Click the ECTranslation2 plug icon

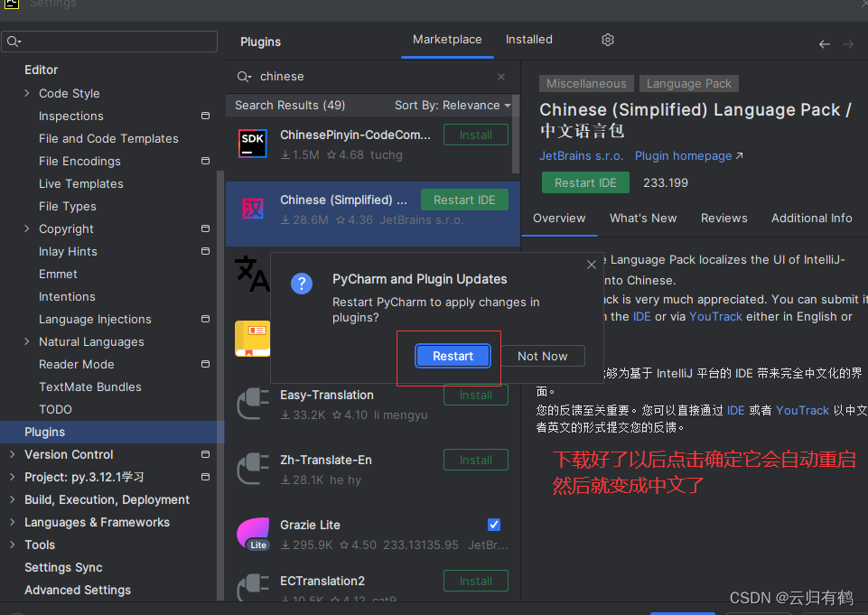click(x=252, y=588)
